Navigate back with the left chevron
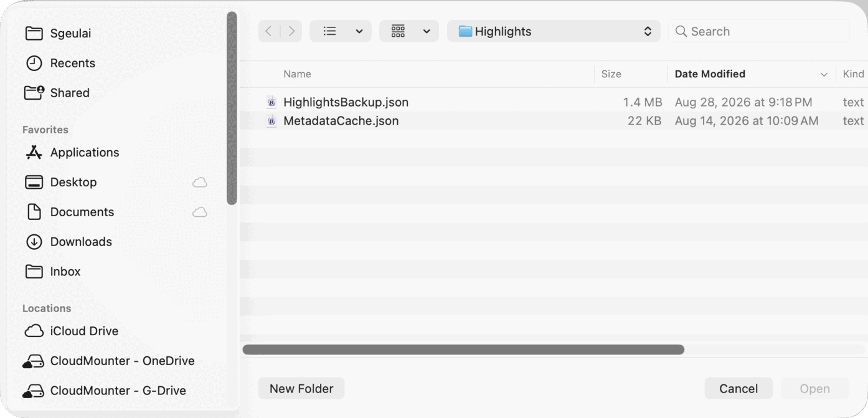This screenshot has width=868, height=418. [268, 31]
